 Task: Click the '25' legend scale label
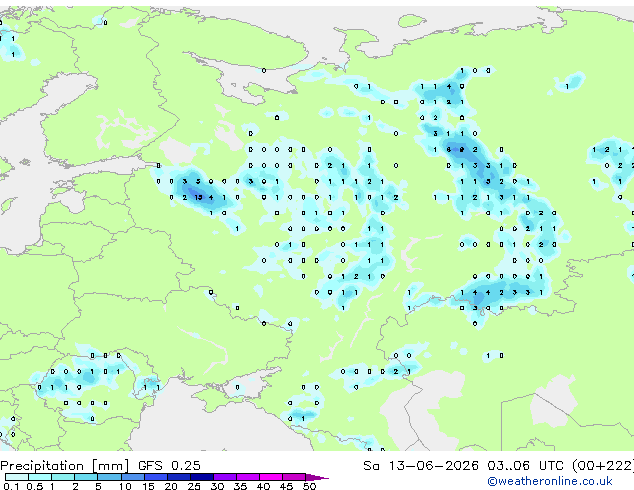[x=194, y=486]
